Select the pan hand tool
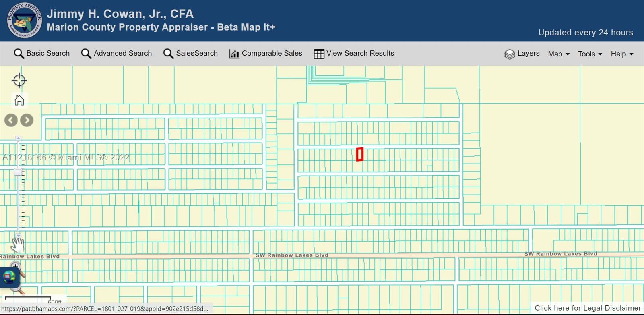Image resolution: width=644 pixels, height=315 pixels. click(x=17, y=245)
